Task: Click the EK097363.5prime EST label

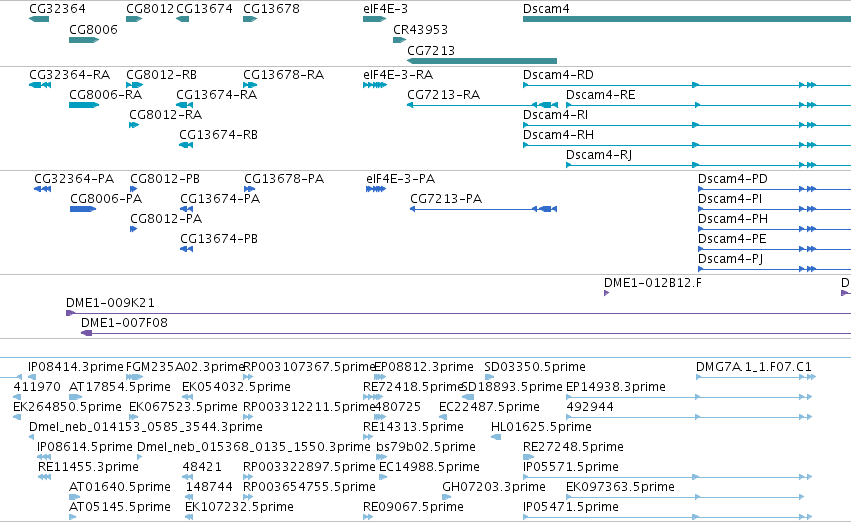Action: click(620, 487)
